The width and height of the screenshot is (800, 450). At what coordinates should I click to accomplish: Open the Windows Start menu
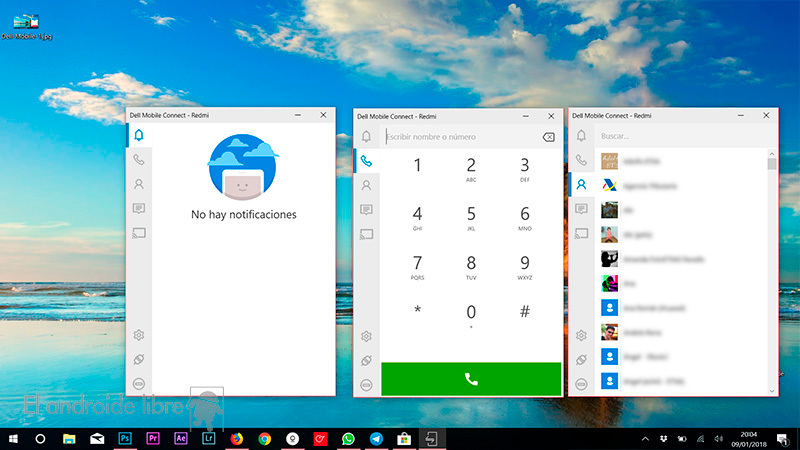pyautogui.click(x=13, y=439)
